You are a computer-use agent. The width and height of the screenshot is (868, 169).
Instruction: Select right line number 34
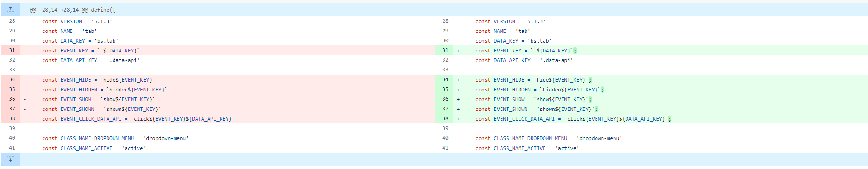point(445,79)
